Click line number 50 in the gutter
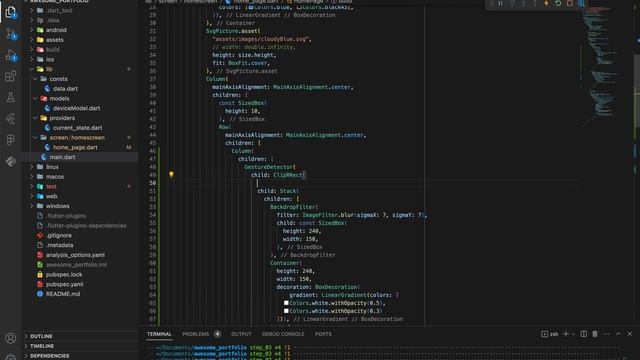Screen dimensions: 640x360 [x=153, y=183]
